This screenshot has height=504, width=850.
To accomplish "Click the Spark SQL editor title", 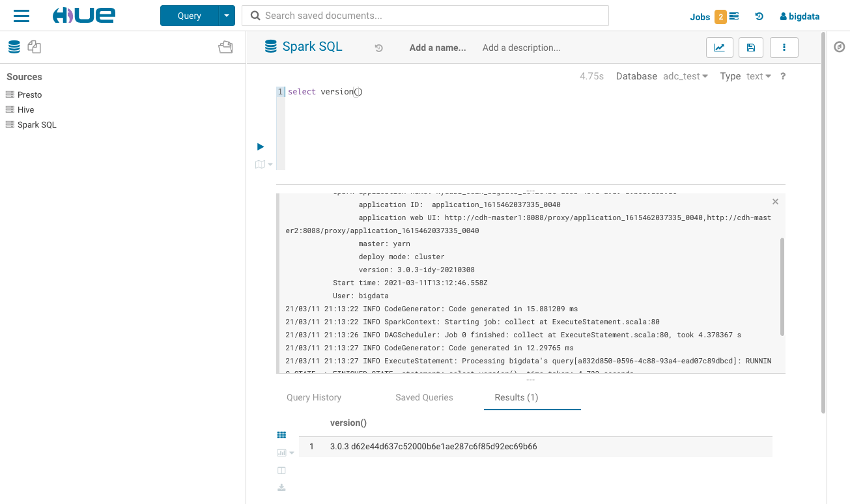I will coord(312,47).
